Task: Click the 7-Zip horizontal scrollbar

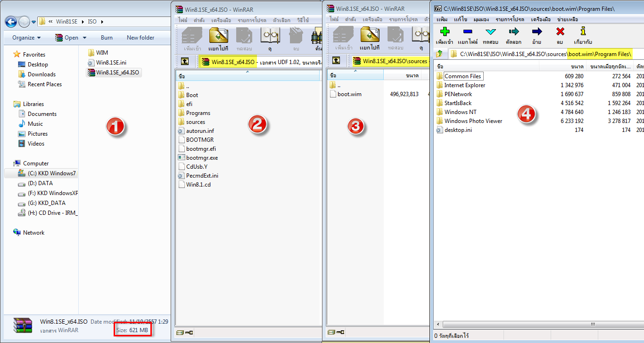Action: 539,325
